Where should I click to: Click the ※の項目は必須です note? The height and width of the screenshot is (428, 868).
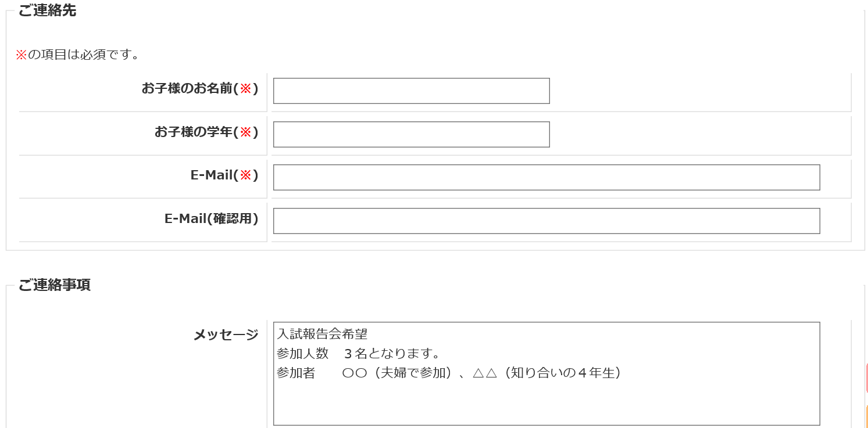[77, 55]
